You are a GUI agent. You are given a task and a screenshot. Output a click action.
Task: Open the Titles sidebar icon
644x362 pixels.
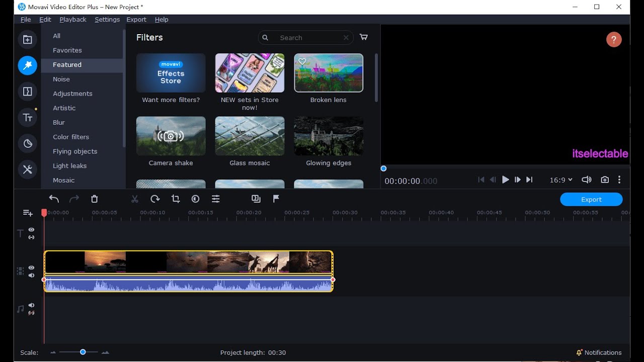[x=27, y=118]
